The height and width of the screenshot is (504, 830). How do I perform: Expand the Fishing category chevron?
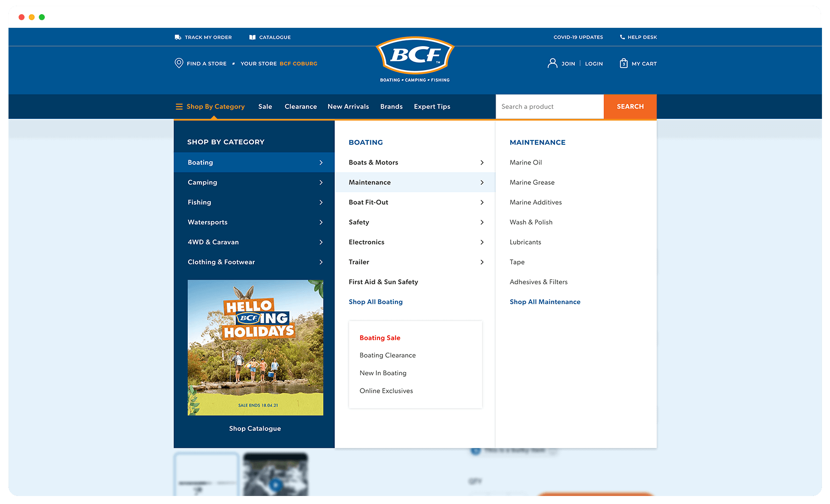(x=321, y=202)
